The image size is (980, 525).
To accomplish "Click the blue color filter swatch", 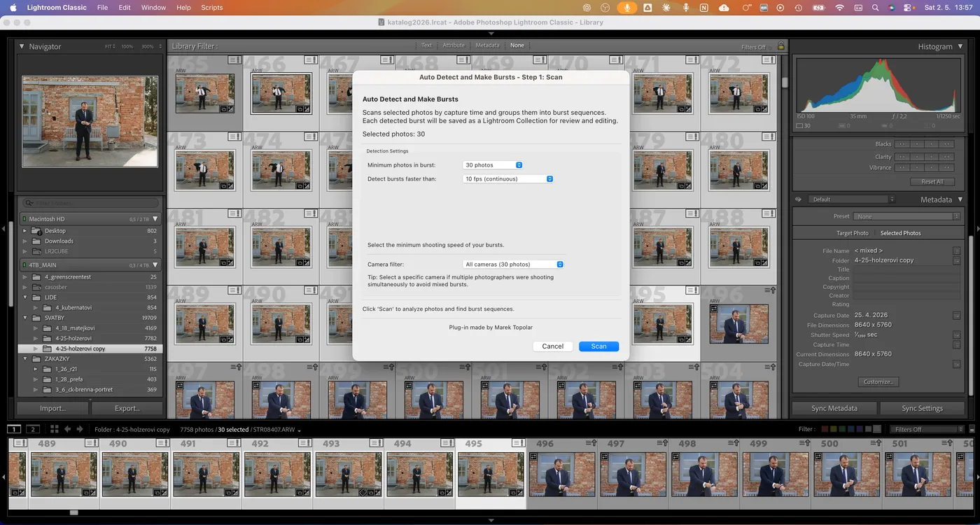I will click(x=851, y=429).
